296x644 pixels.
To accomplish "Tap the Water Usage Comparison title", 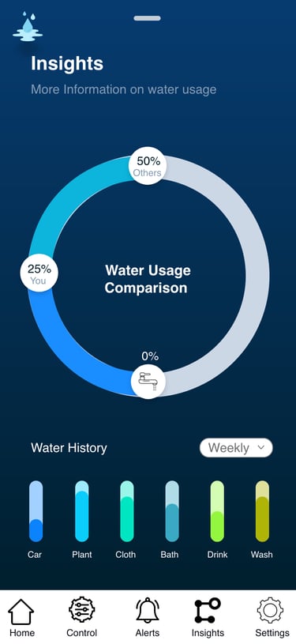I will (147, 279).
